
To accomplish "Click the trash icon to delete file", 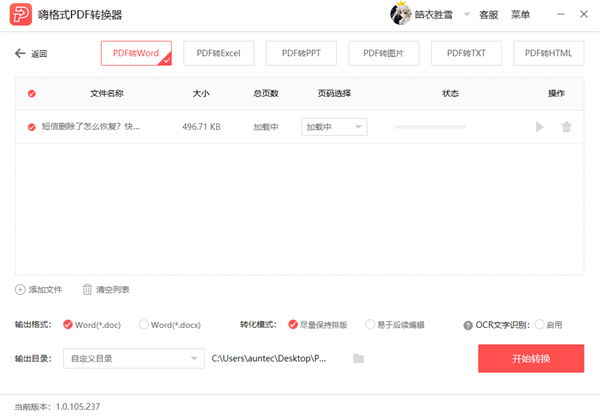I will [567, 127].
